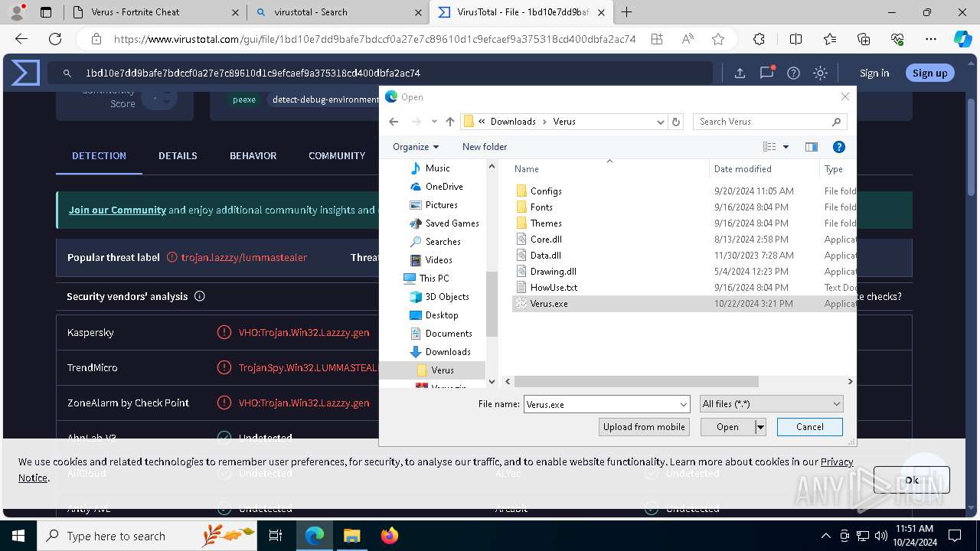This screenshot has height=551, width=980.
Task: Refresh the browser page
Action: [x=55, y=39]
